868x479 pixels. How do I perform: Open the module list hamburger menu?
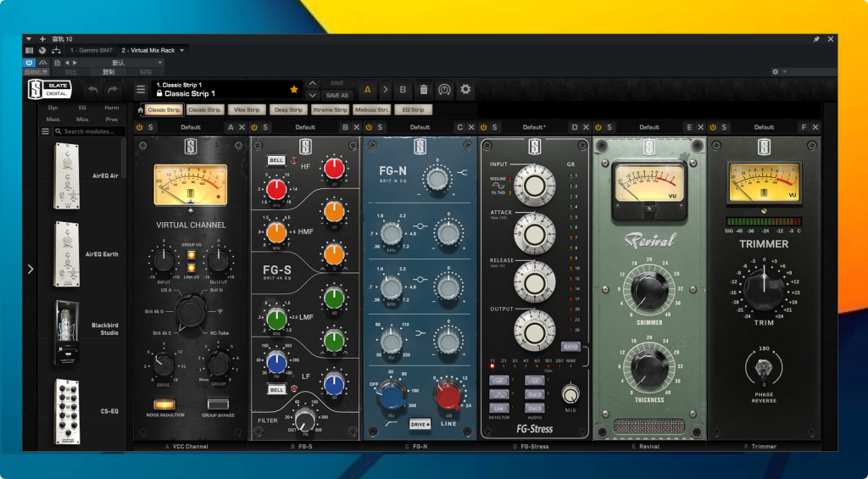(x=46, y=131)
